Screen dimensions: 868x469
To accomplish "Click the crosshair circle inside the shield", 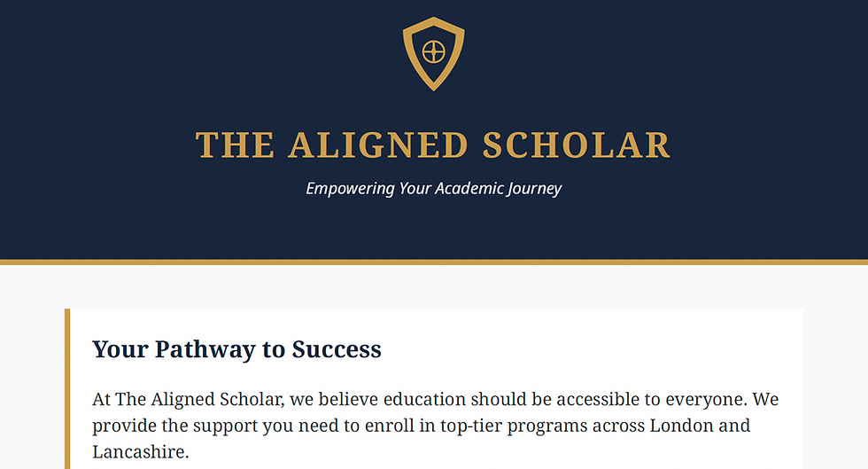I will point(433,52).
